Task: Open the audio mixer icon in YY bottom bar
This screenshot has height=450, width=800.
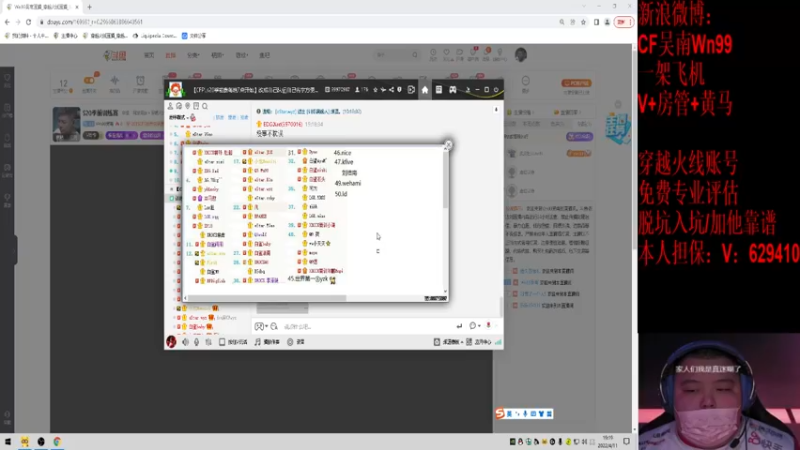Action: click(208, 342)
